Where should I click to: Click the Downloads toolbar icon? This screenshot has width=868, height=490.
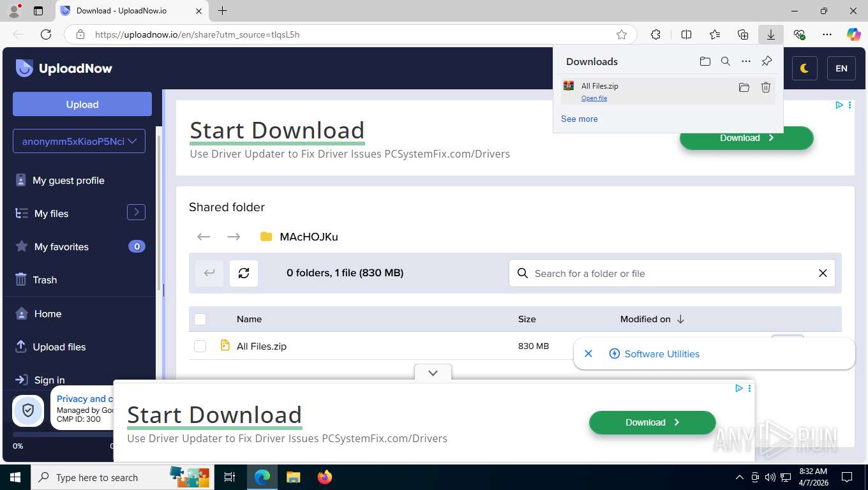770,34
